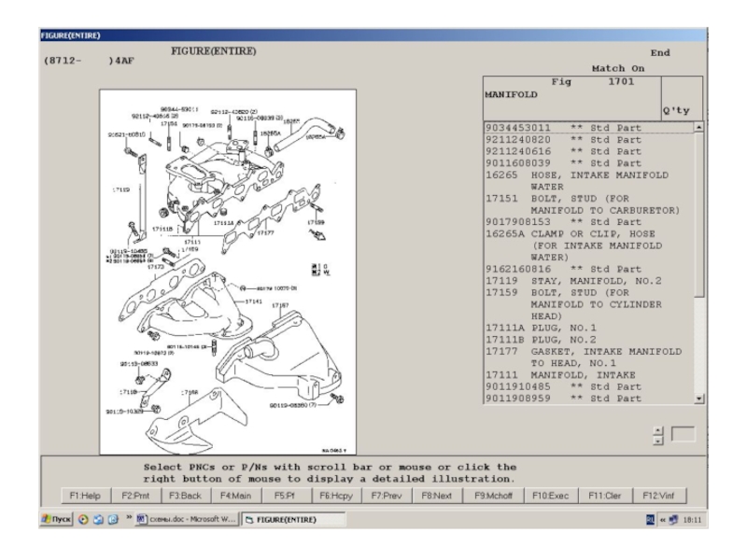The height and width of the screenshot is (560, 747).
Task: Select 17111 MANIFOLD, INTAKE
Action: click(589, 375)
